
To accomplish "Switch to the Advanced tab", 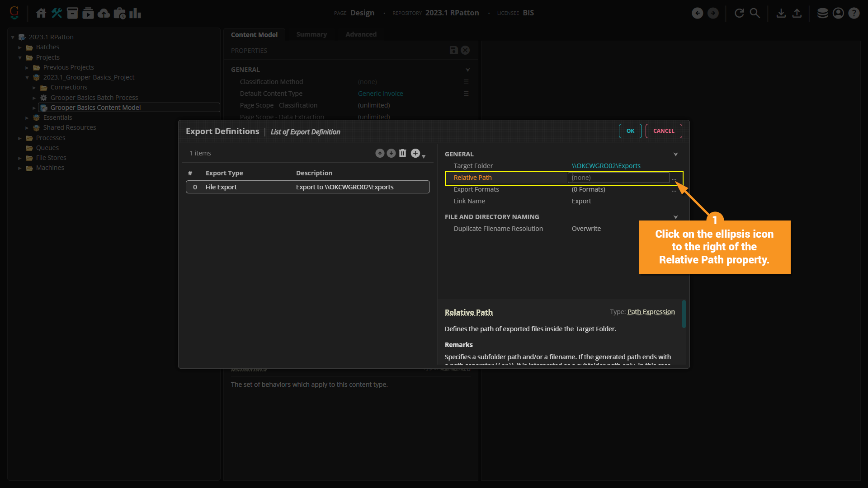I will coord(361,34).
